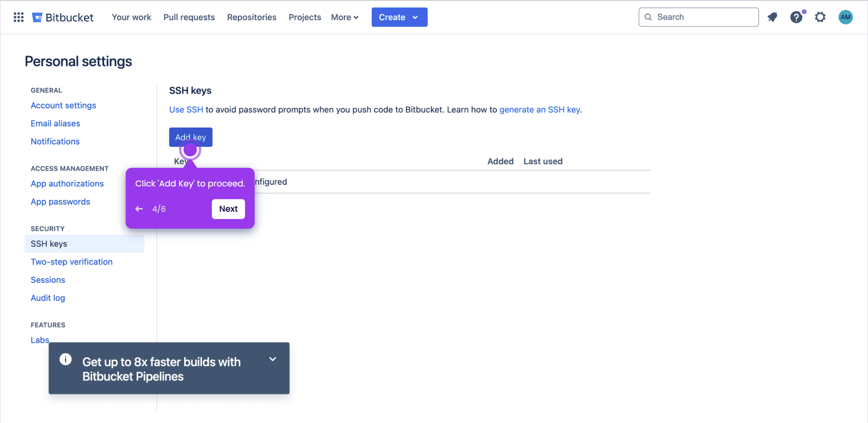
Task: Expand the More navigation dropdown
Action: coord(345,17)
